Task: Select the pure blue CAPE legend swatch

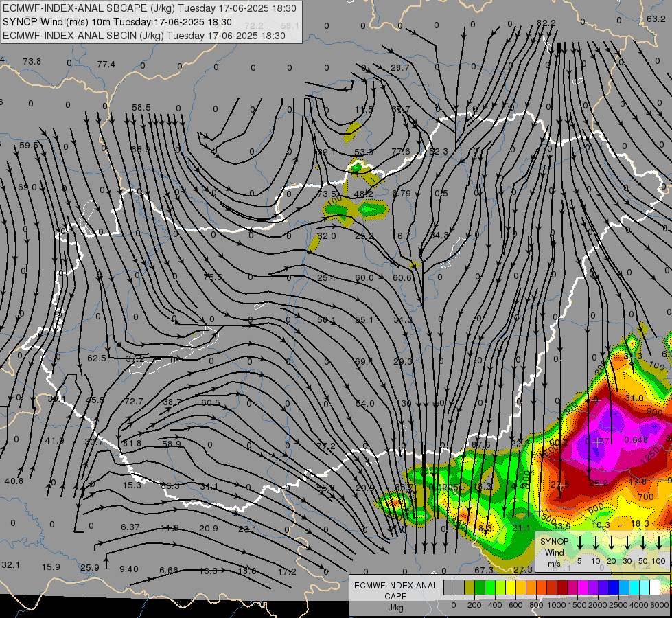Action: 613,587
